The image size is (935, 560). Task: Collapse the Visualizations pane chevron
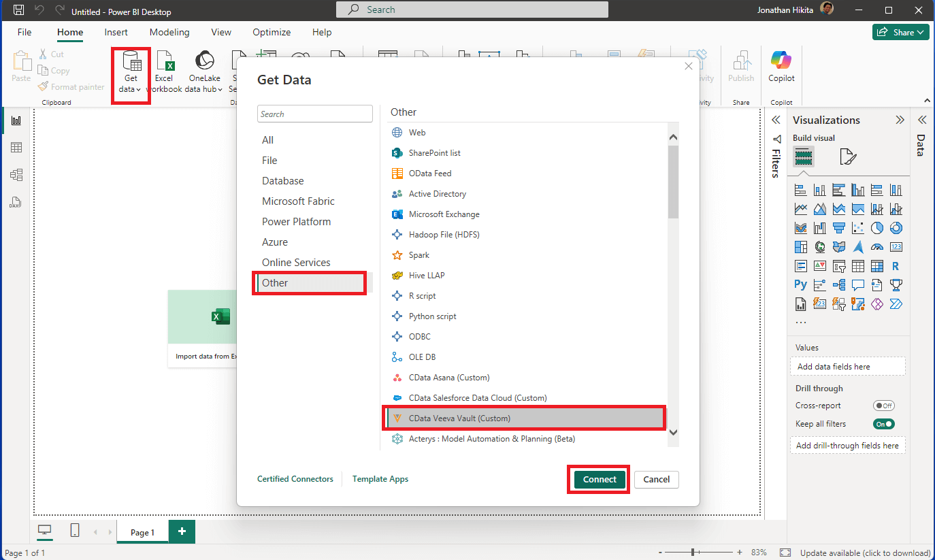coord(900,120)
